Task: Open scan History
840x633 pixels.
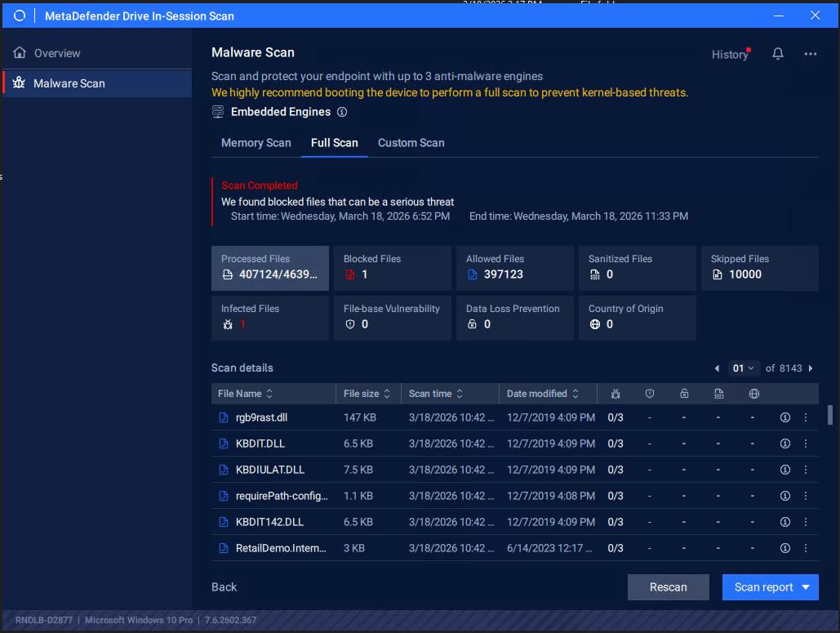Action: coord(729,55)
